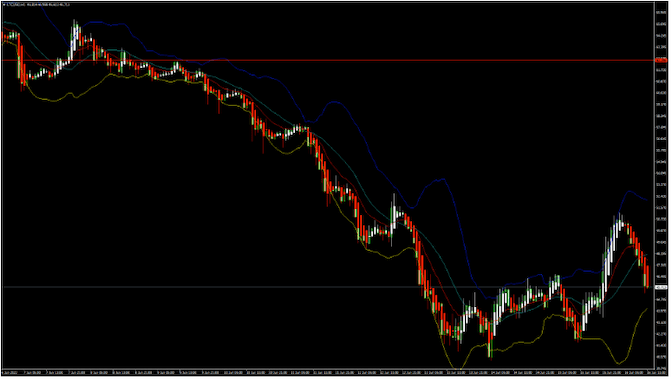Click the red price label on price scale
672x380 pixels.
[661, 60]
